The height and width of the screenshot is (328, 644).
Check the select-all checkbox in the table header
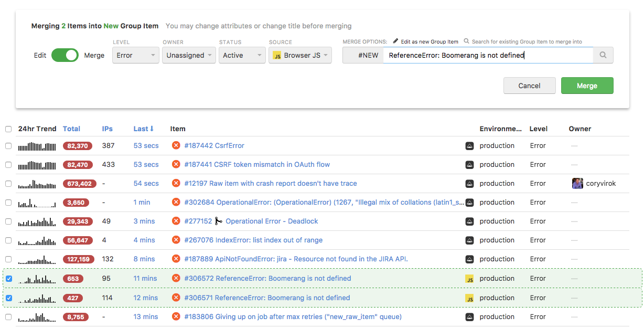click(8, 129)
